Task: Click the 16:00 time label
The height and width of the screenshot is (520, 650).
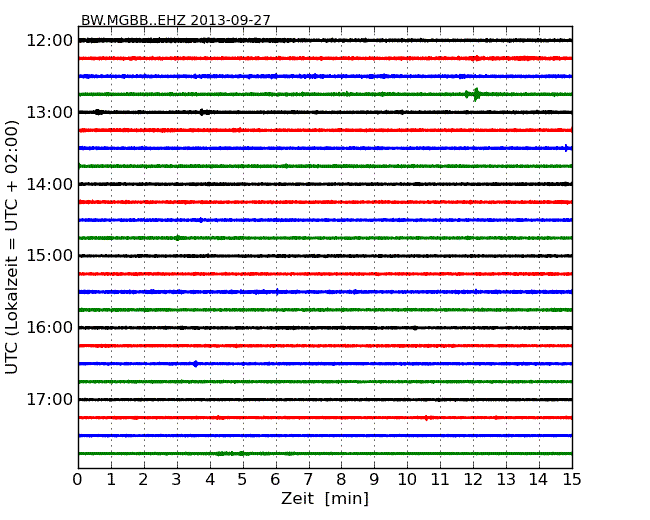Action: tap(50, 328)
